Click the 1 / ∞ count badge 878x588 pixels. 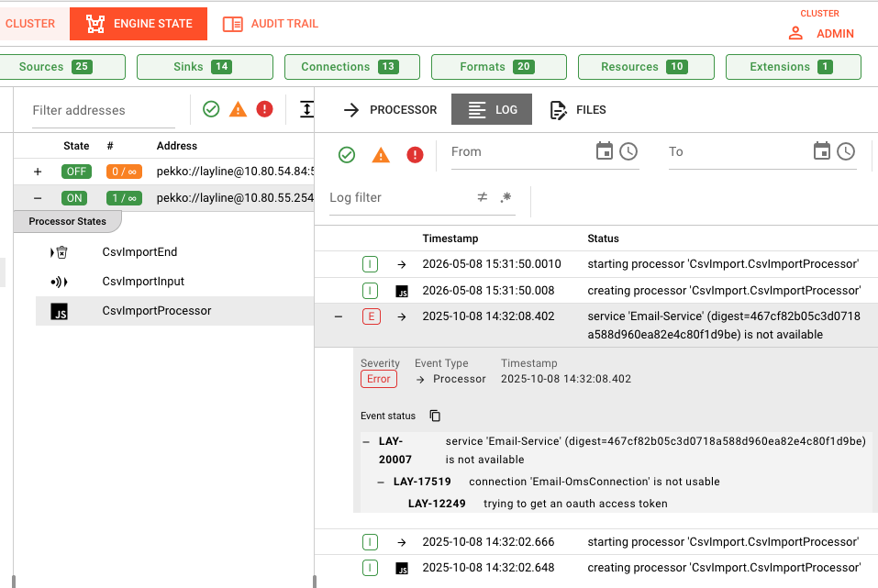(124, 198)
